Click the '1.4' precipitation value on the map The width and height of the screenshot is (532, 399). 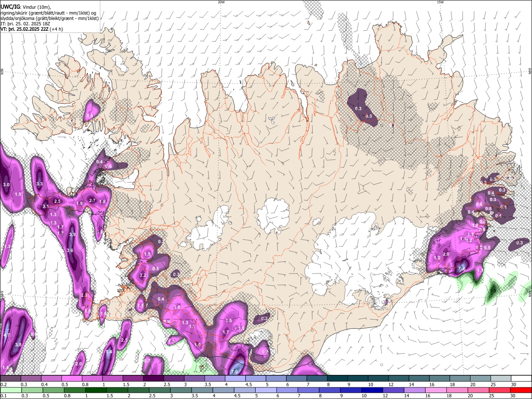click(x=5, y=368)
